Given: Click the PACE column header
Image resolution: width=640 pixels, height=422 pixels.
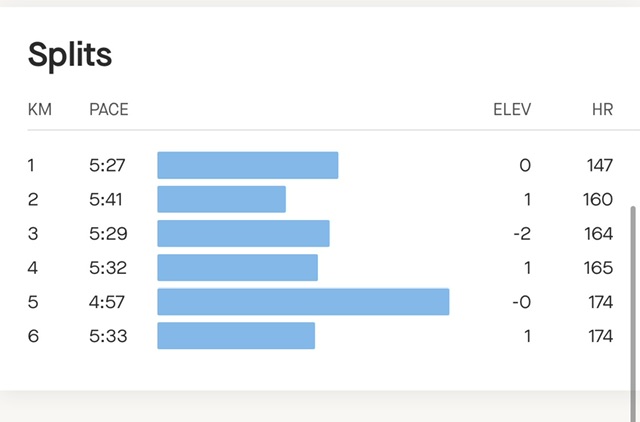Looking at the screenshot, I should [109, 109].
